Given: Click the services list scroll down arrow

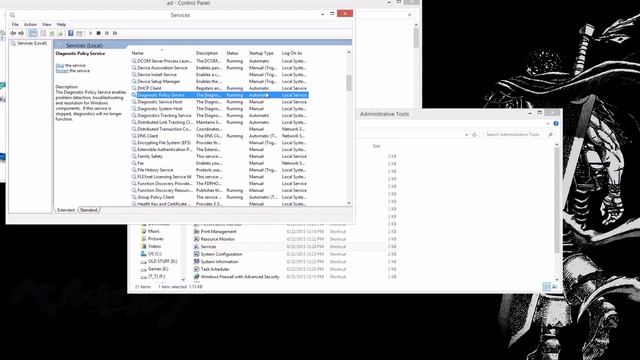Looking at the screenshot, I should 349,203.
